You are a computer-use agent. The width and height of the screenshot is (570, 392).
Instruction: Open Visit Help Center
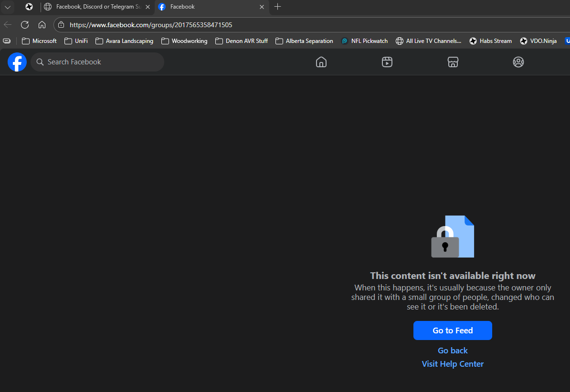click(453, 363)
